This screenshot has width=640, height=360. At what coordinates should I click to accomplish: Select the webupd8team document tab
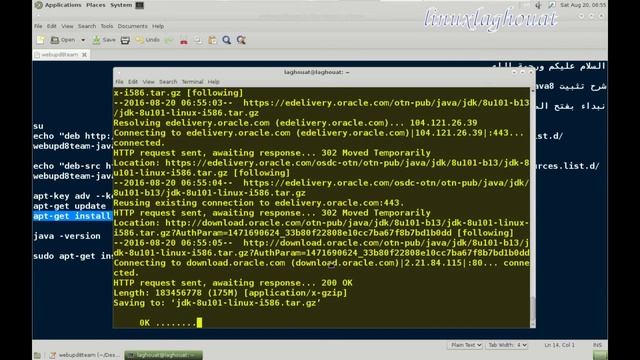[x=59, y=54]
